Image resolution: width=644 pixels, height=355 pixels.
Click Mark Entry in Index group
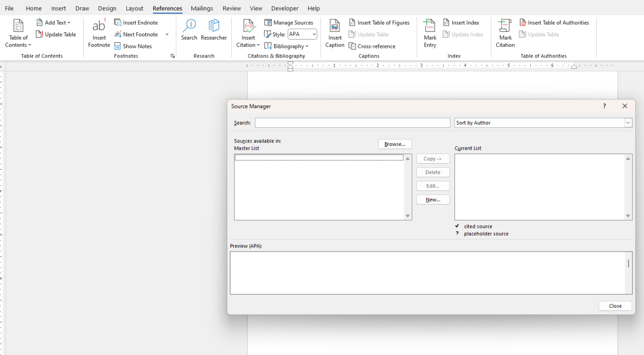(x=430, y=34)
